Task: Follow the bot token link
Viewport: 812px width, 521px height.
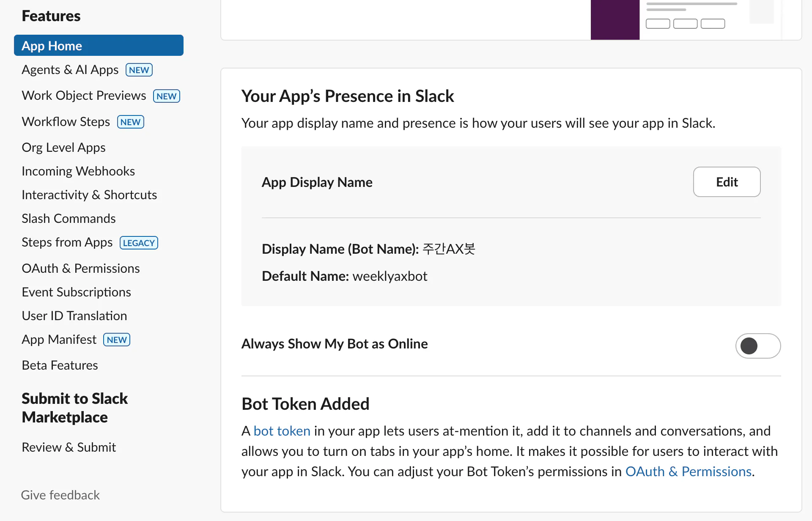Action: point(282,431)
